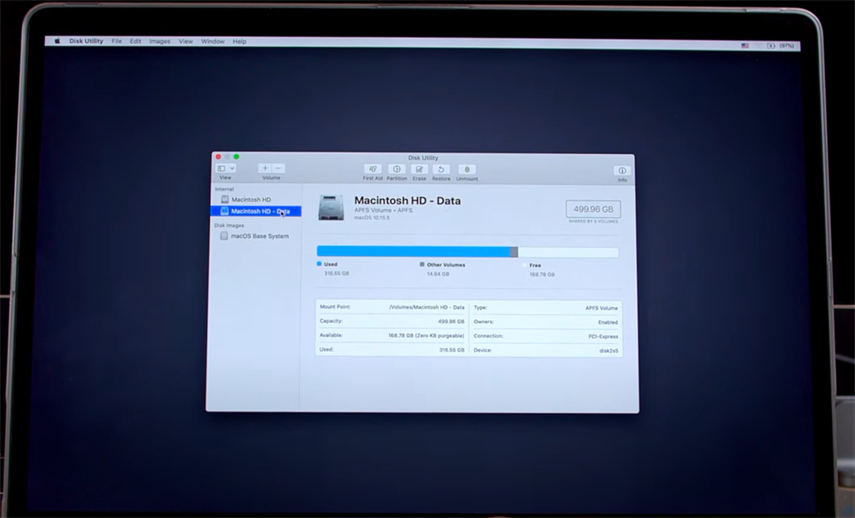Add a volume with the plus button
855x518 pixels.
coord(265,168)
